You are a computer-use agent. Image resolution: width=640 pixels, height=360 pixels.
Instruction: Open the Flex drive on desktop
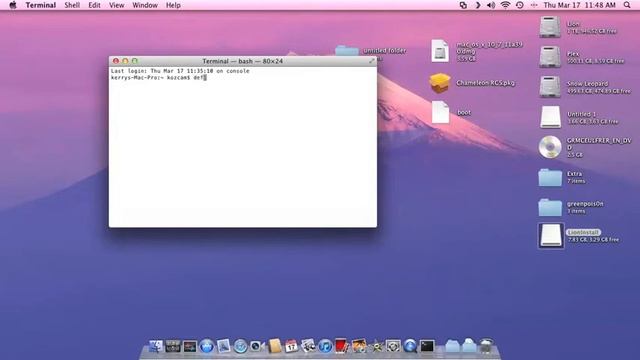point(550,57)
